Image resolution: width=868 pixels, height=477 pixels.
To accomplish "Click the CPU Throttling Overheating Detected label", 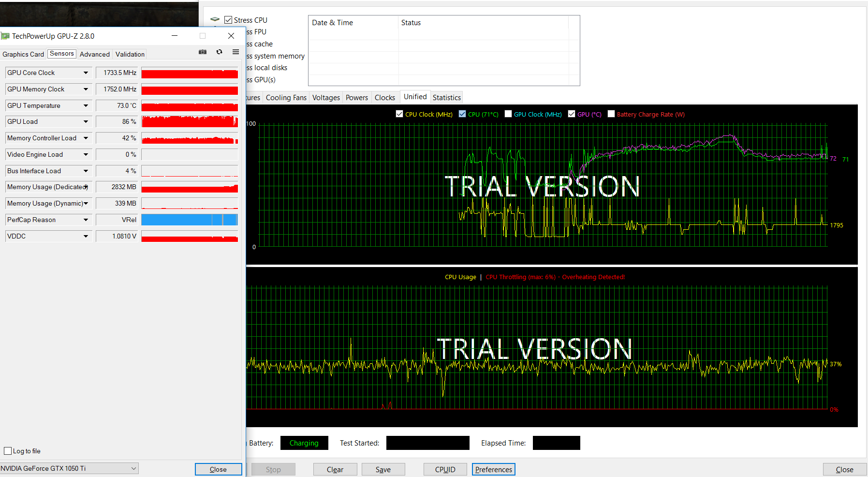I will coord(555,277).
